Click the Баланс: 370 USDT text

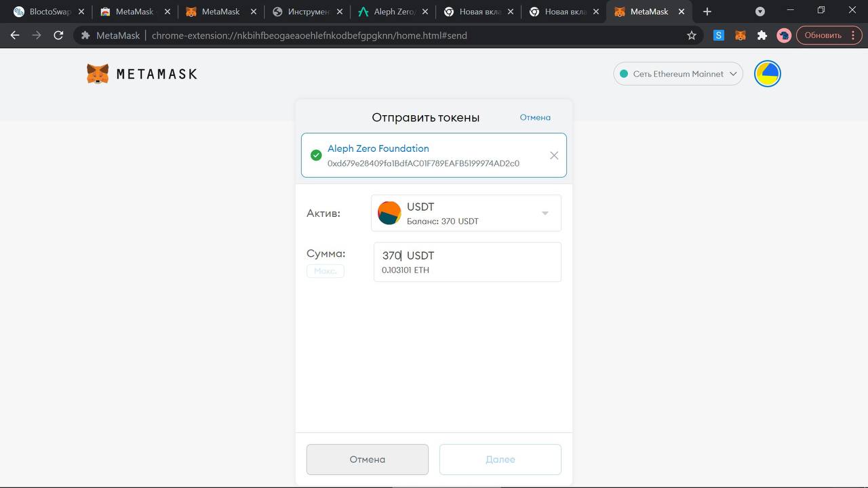(x=443, y=221)
